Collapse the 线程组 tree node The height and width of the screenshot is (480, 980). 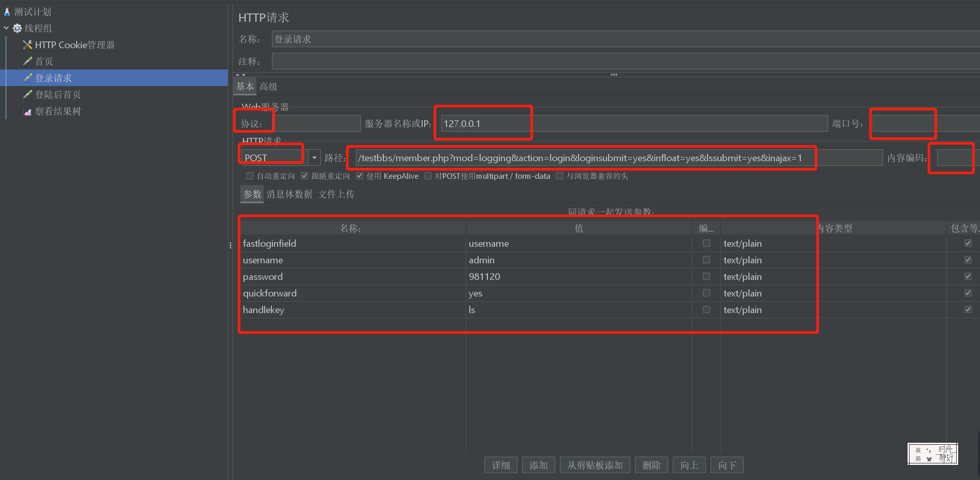click(6, 28)
